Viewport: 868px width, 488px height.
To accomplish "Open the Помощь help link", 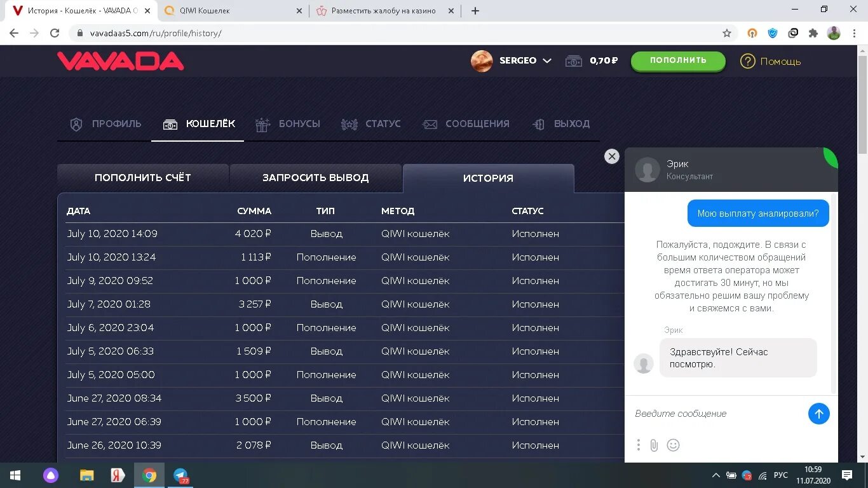I will tap(780, 62).
